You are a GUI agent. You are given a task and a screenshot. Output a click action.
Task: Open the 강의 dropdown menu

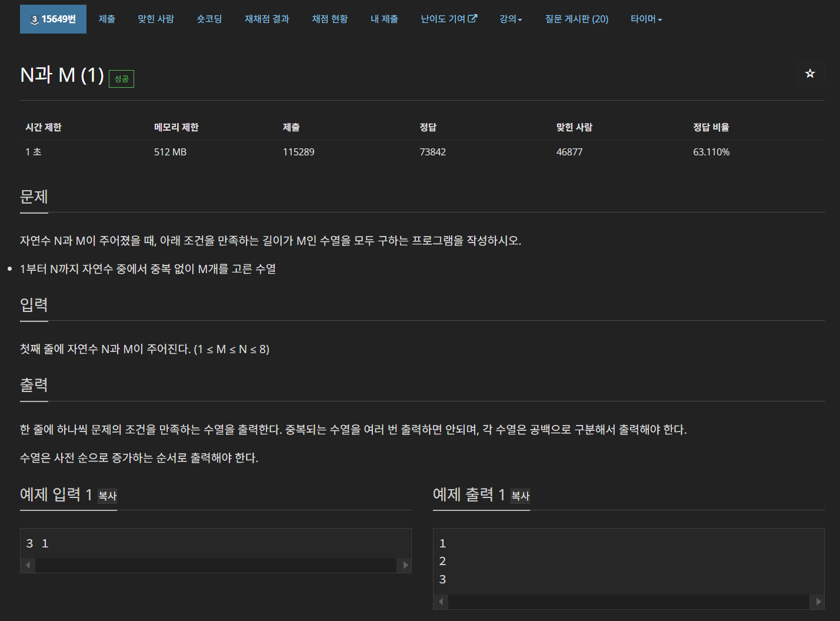point(511,19)
